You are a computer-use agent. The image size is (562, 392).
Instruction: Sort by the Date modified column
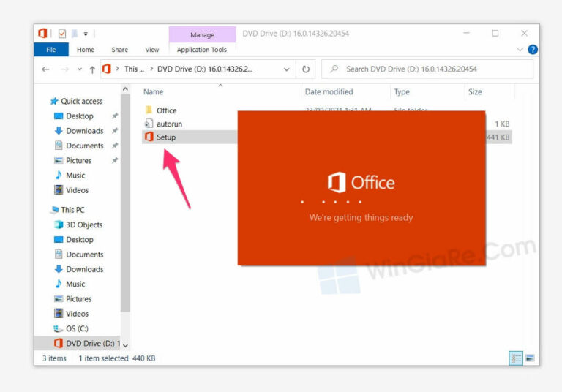pos(329,91)
